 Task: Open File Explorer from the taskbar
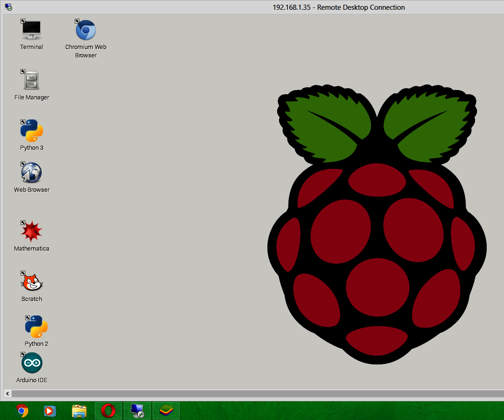pos(79,410)
